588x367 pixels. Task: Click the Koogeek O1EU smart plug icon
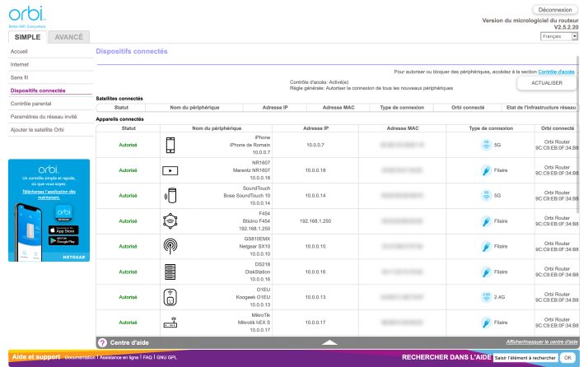click(x=170, y=297)
